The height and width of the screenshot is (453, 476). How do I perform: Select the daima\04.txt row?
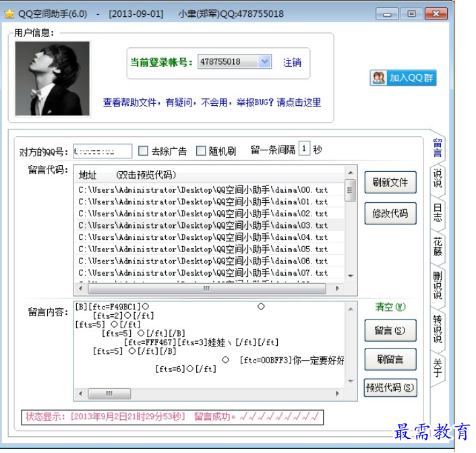209,237
